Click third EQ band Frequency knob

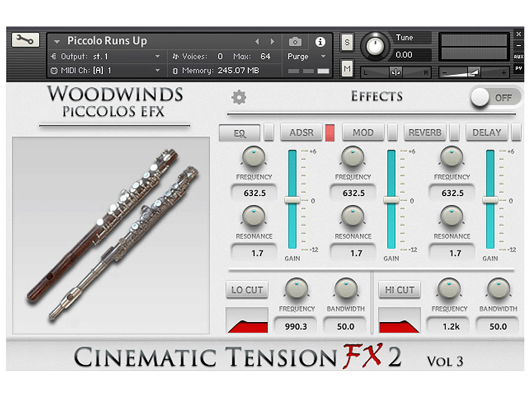coord(452,157)
